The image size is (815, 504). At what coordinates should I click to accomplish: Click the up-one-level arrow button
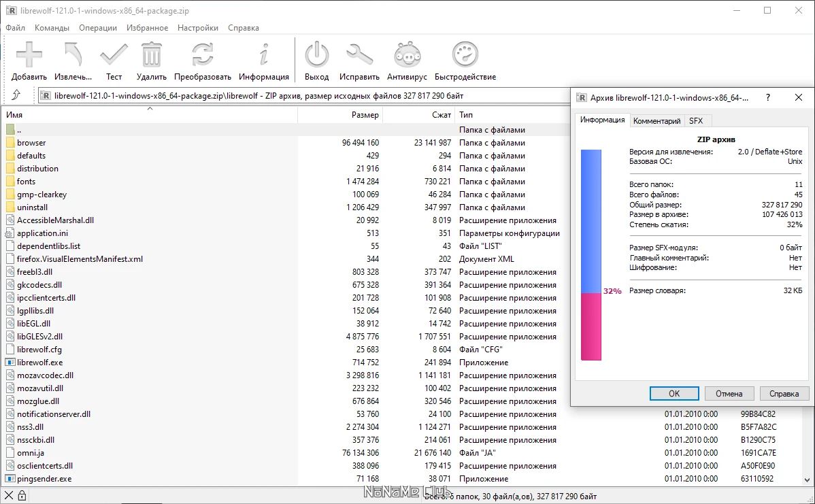[x=16, y=96]
